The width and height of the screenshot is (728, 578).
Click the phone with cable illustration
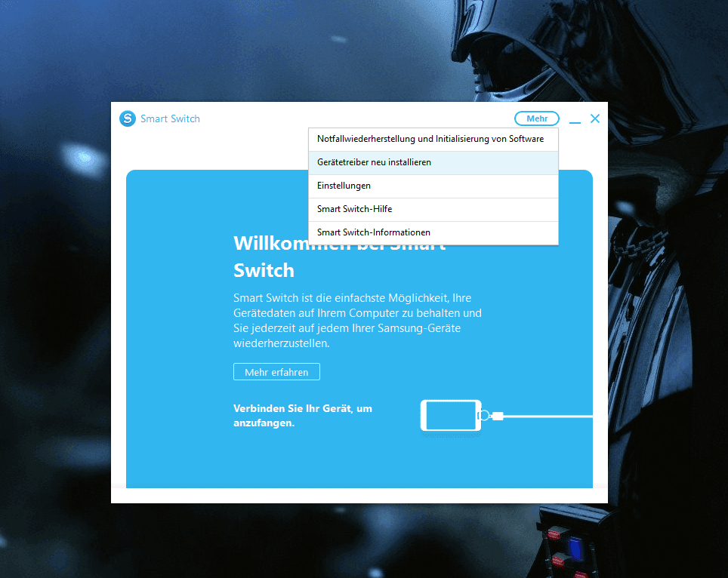(506, 416)
